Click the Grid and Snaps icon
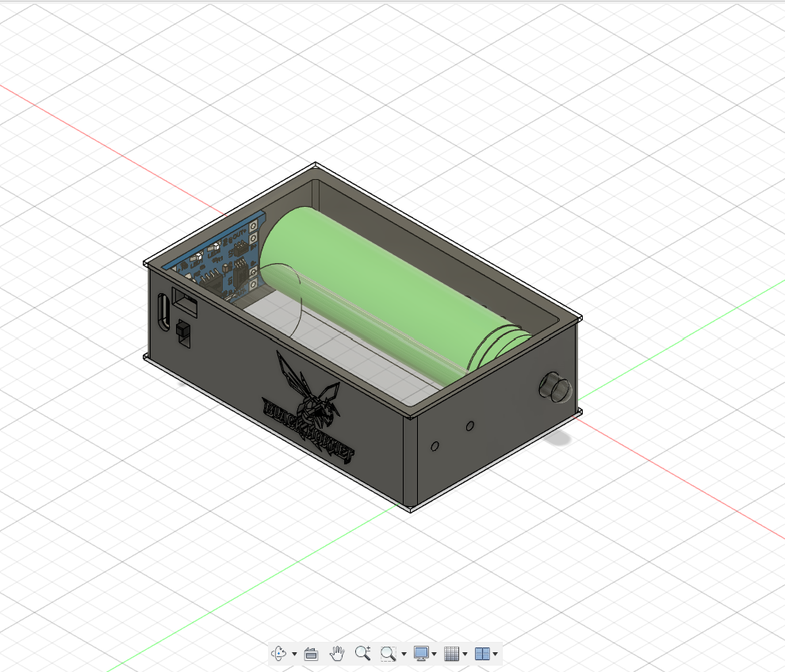 pyautogui.click(x=452, y=653)
